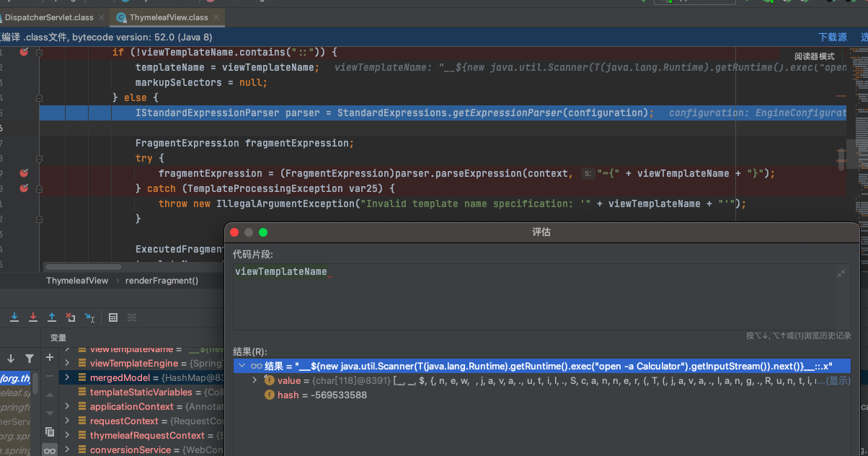Switch to the DispatcherServlet.class tab
Screen dimensions: 868x456
coord(49,17)
